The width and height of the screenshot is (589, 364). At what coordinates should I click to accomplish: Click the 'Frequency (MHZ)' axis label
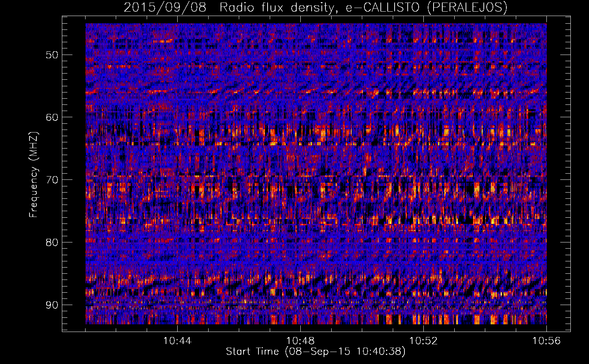[33, 175]
